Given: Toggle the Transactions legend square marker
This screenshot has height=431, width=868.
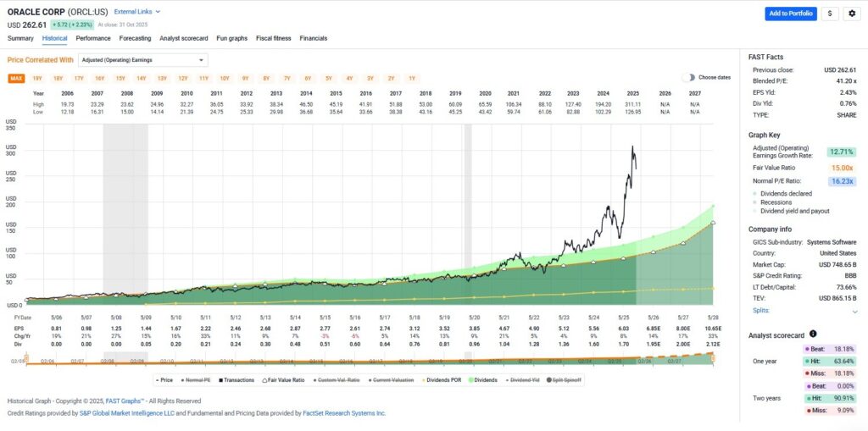Looking at the screenshot, I should (216, 380).
